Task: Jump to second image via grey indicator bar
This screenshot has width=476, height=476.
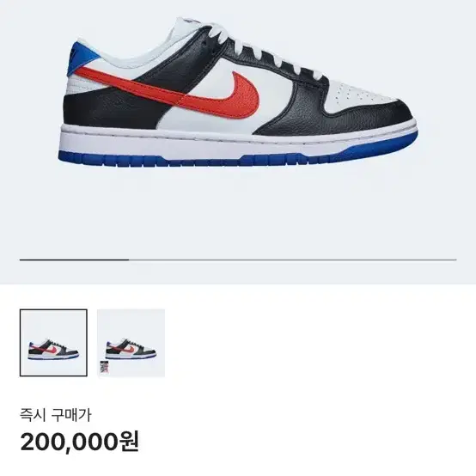Action: pos(293,259)
